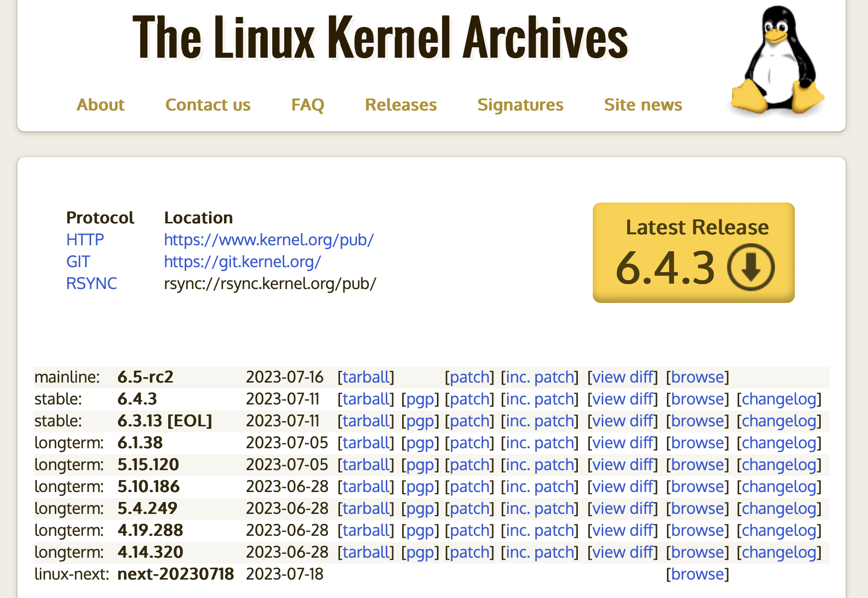Click the next-20230718 version label
The width and height of the screenshot is (868, 598).
pyautogui.click(x=176, y=574)
